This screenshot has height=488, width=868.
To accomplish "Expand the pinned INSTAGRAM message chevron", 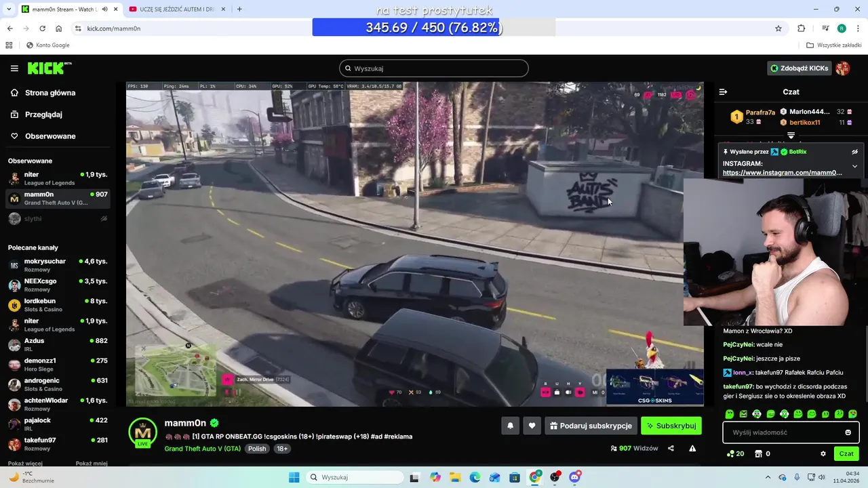I will point(854,166).
